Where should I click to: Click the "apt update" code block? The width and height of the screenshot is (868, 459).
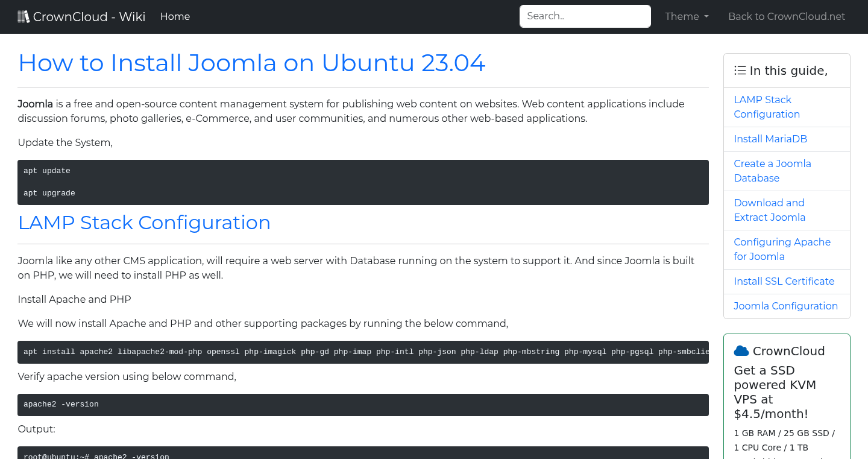(x=362, y=182)
